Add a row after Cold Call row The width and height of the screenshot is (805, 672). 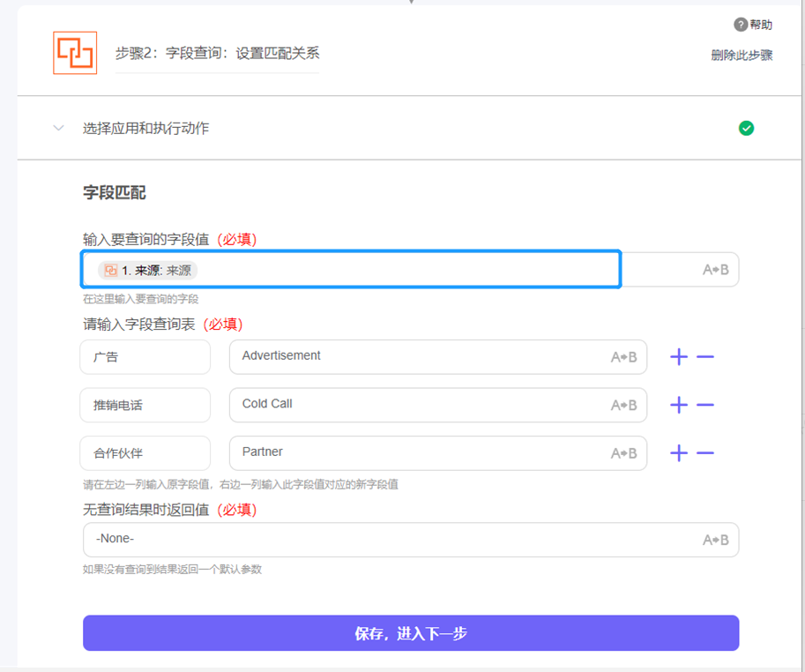coord(679,405)
